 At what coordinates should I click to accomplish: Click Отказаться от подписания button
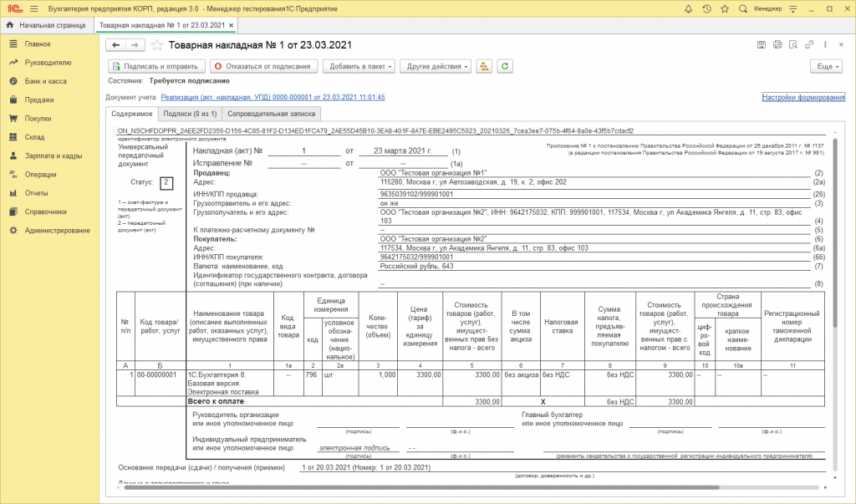pyautogui.click(x=263, y=66)
